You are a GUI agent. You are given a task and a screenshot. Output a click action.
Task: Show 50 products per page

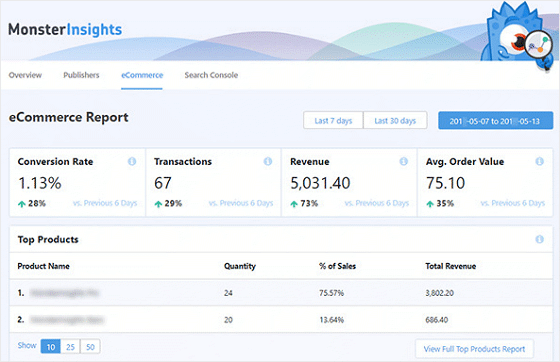point(90,347)
